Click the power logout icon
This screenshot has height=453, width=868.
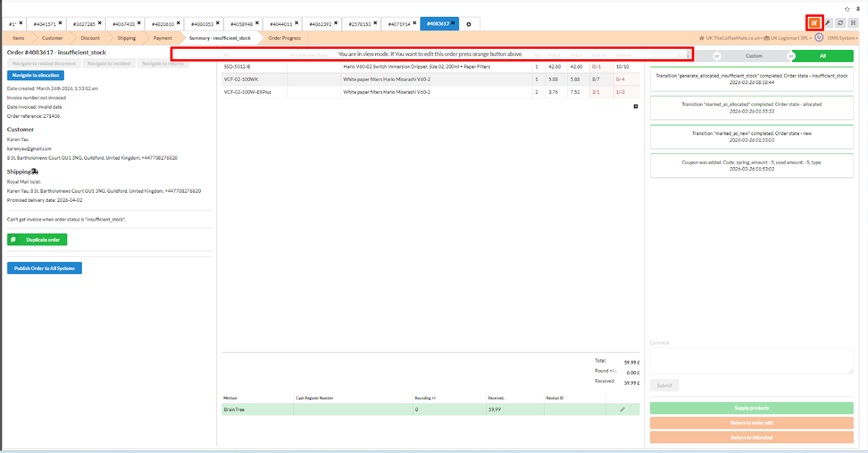point(819,37)
